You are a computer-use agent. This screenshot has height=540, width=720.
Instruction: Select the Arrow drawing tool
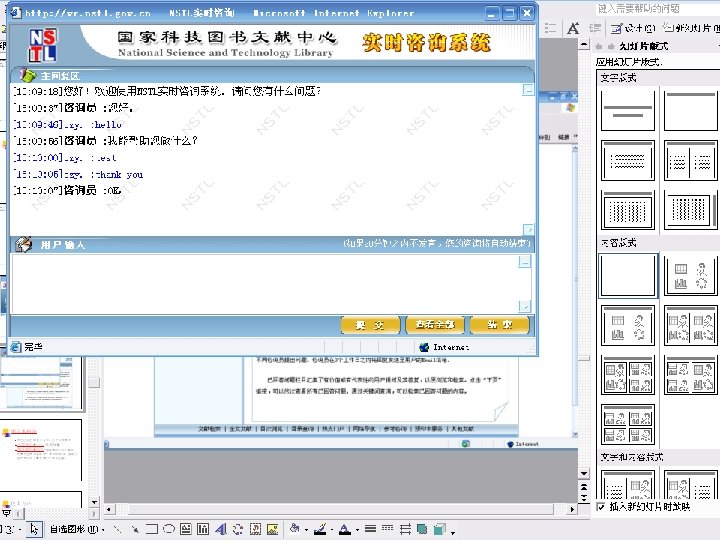(x=135, y=529)
